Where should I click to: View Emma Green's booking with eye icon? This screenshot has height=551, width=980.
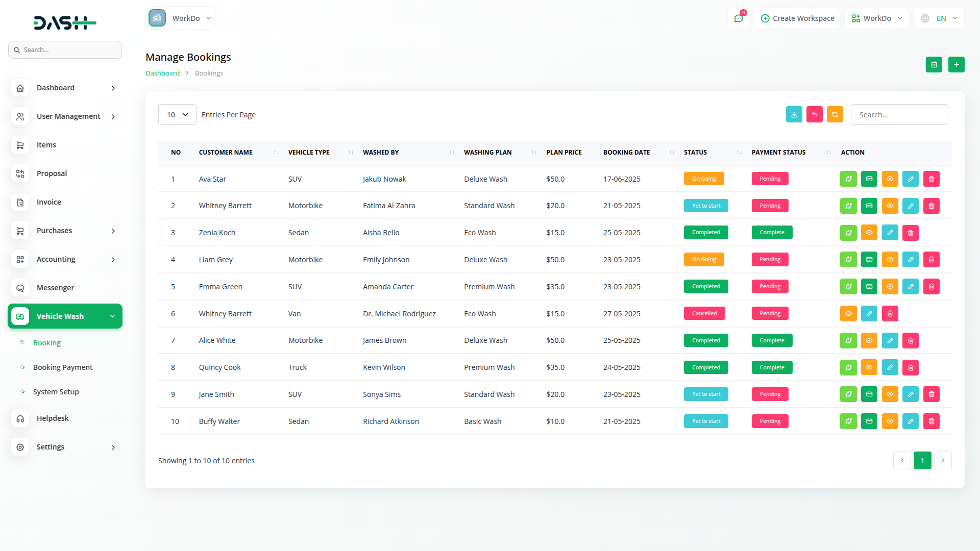[890, 287]
